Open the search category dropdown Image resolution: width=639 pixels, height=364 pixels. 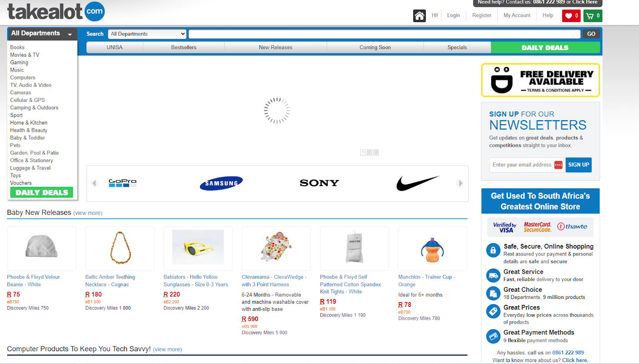[x=147, y=34]
